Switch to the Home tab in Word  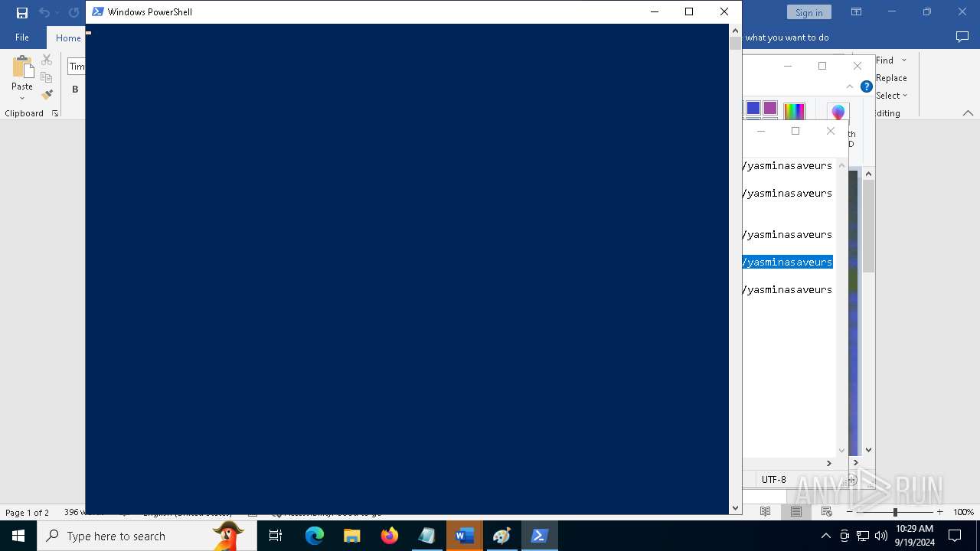pos(67,37)
